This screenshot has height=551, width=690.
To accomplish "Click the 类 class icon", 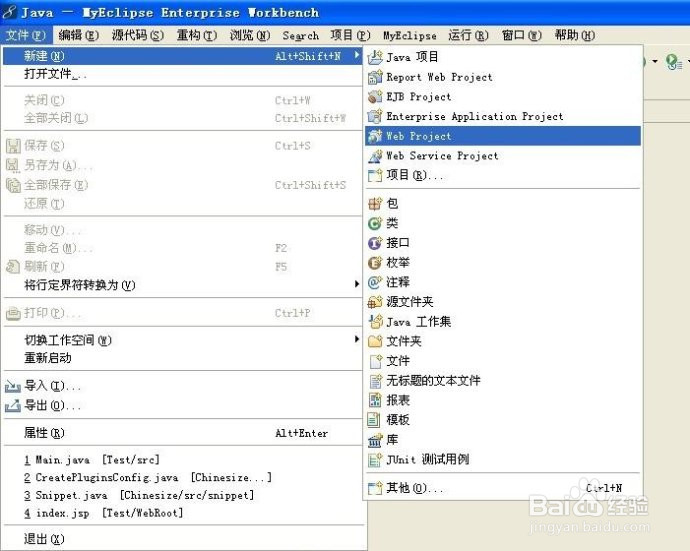I will coord(375,223).
